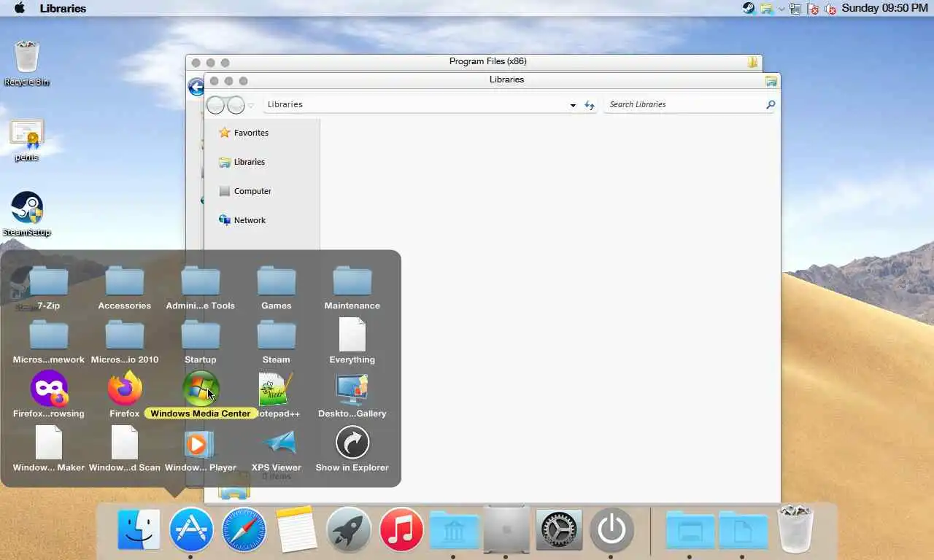Open the SteamSetup desktop icon
934x560 pixels.
pyautogui.click(x=27, y=214)
